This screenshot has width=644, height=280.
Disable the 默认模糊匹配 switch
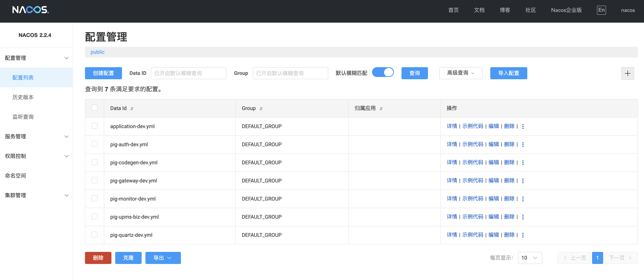coord(383,73)
